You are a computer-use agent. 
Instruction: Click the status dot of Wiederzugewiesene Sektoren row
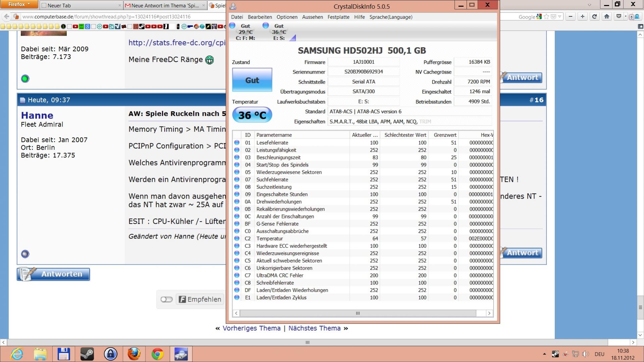237,172
